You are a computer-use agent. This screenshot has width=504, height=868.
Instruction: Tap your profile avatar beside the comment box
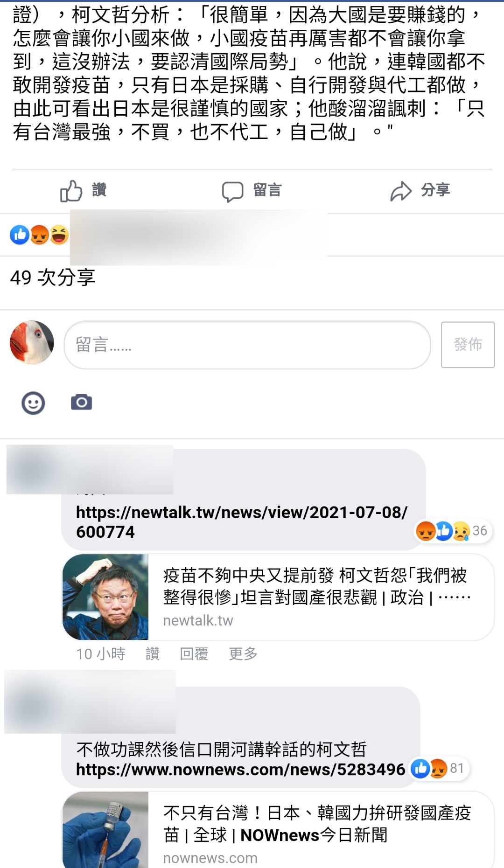[x=32, y=342]
